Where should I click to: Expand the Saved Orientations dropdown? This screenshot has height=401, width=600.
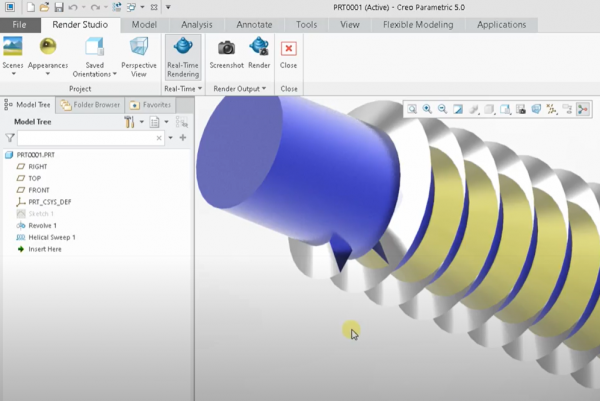pos(94,72)
